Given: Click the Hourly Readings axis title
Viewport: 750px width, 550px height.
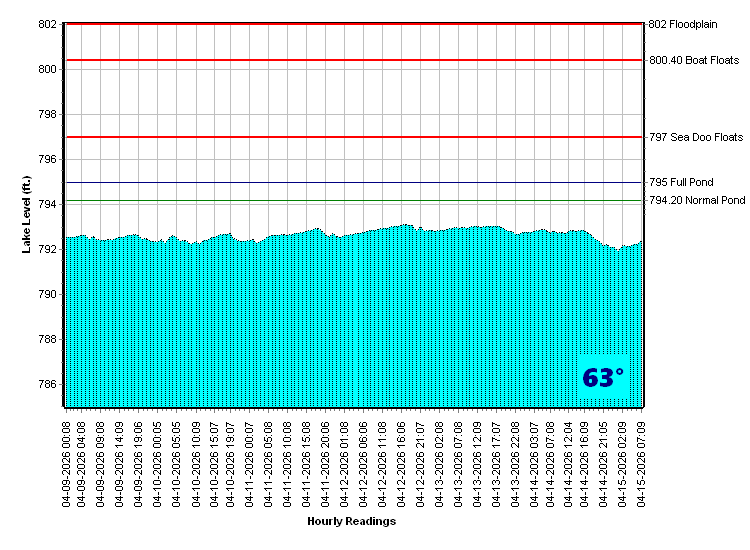Looking at the screenshot, I should [x=351, y=522].
